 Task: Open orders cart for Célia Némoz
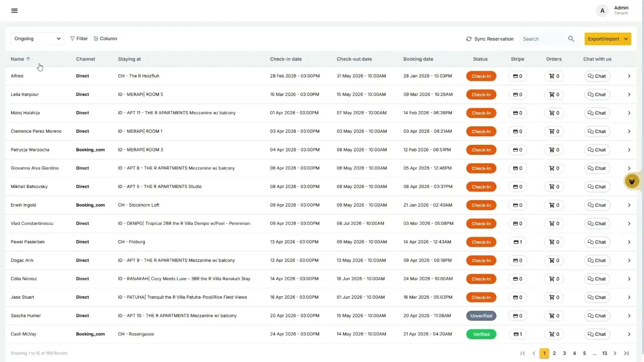(554, 279)
